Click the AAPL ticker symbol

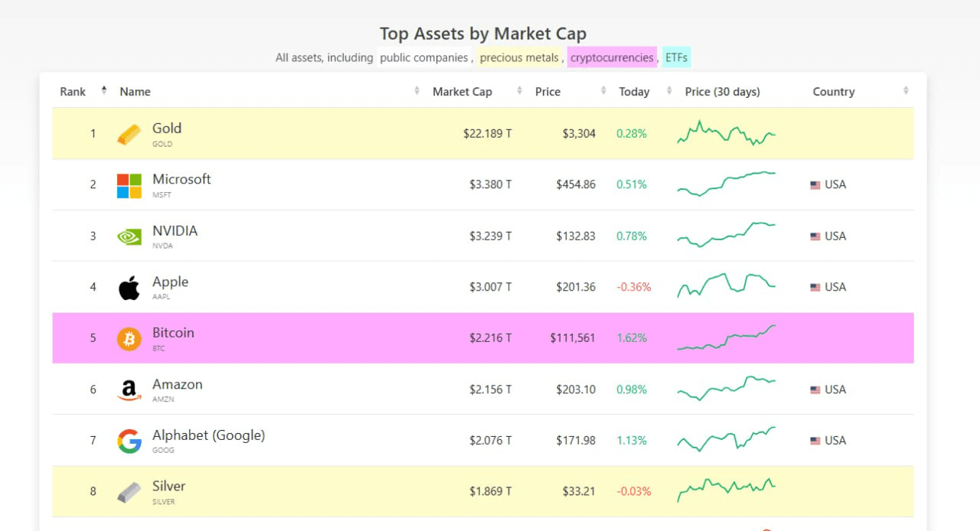click(x=162, y=298)
